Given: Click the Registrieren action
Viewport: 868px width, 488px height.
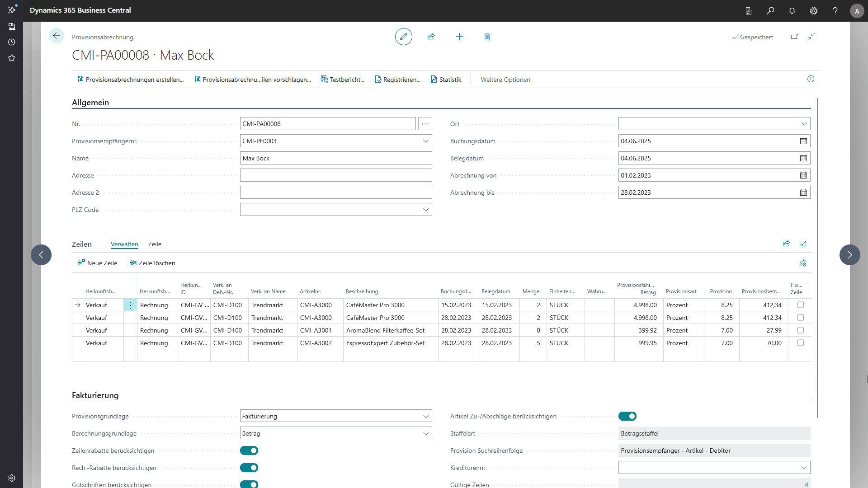Looking at the screenshot, I should 398,80.
